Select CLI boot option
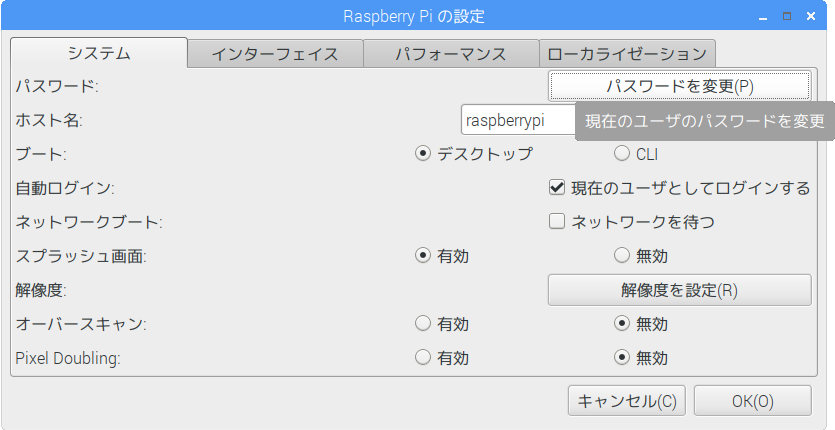835x430 pixels. 636,154
